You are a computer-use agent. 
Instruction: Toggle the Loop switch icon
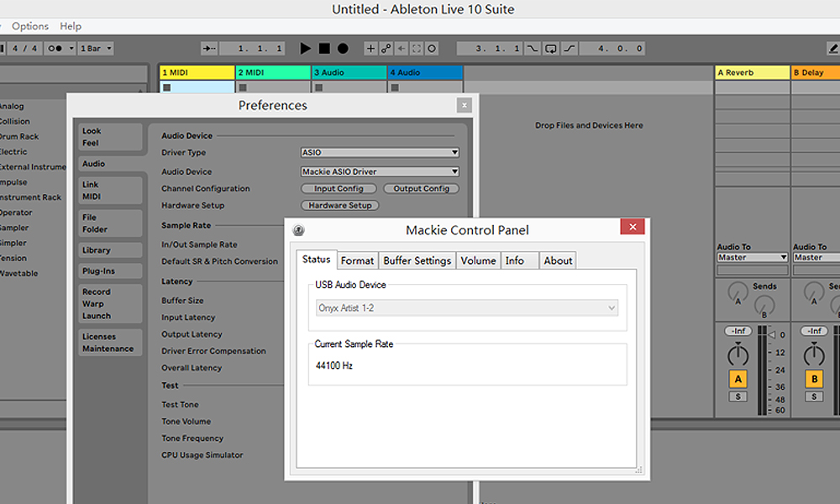coord(550,49)
